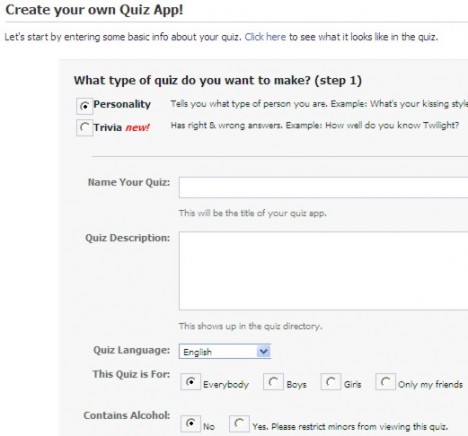
Task: Click the 'Create your own Quiz App!' heading
Action: click(x=94, y=10)
